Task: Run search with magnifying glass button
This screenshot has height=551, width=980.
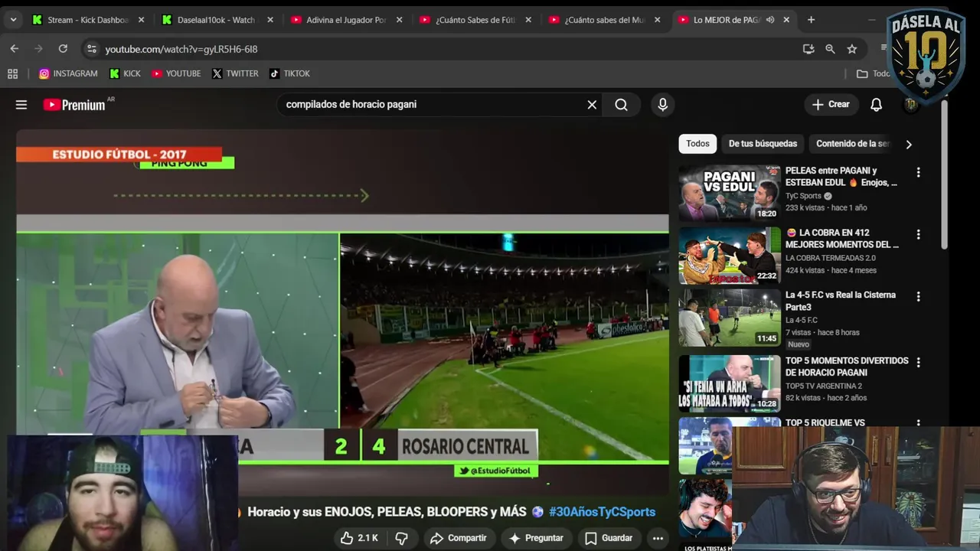Action: (x=621, y=105)
